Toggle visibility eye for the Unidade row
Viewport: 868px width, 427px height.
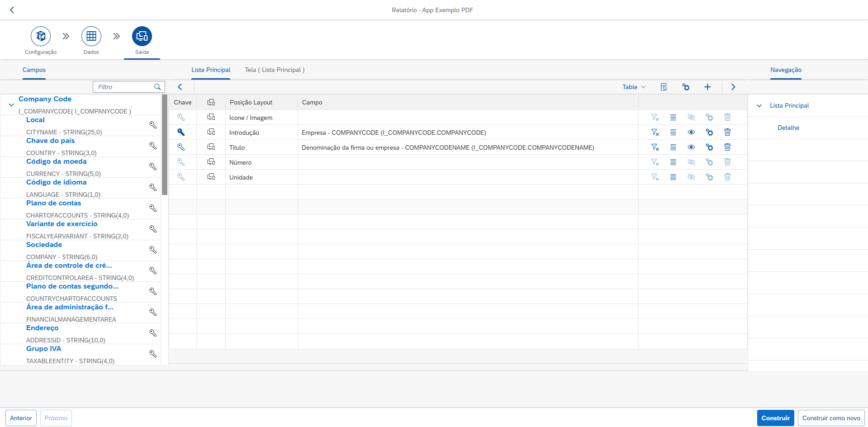point(691,177)
